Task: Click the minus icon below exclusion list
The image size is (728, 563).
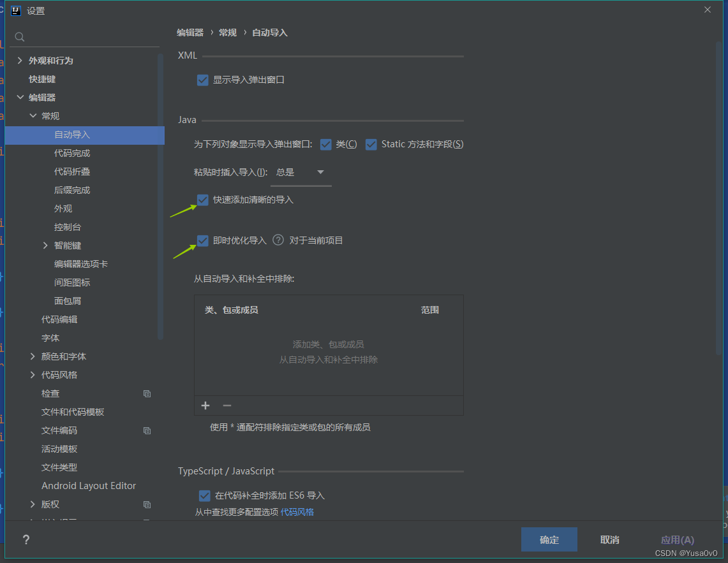Action: (x=227, y=406)
